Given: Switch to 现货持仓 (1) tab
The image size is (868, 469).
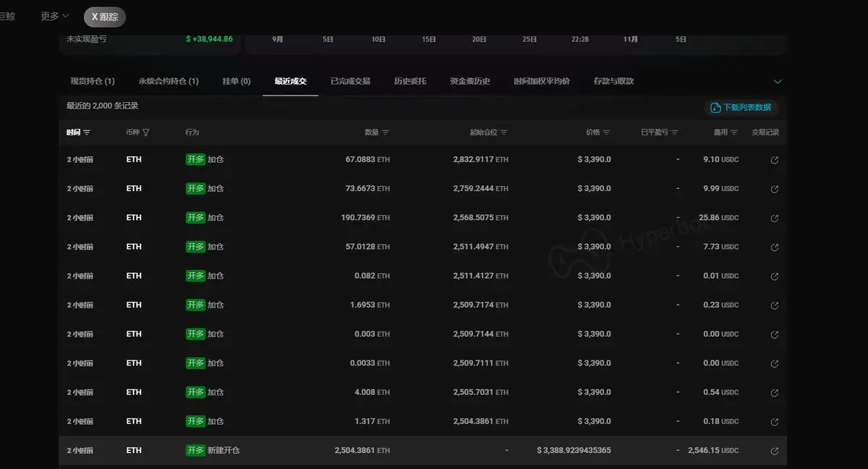Looking at the screenshot, I should pos(93,81).
